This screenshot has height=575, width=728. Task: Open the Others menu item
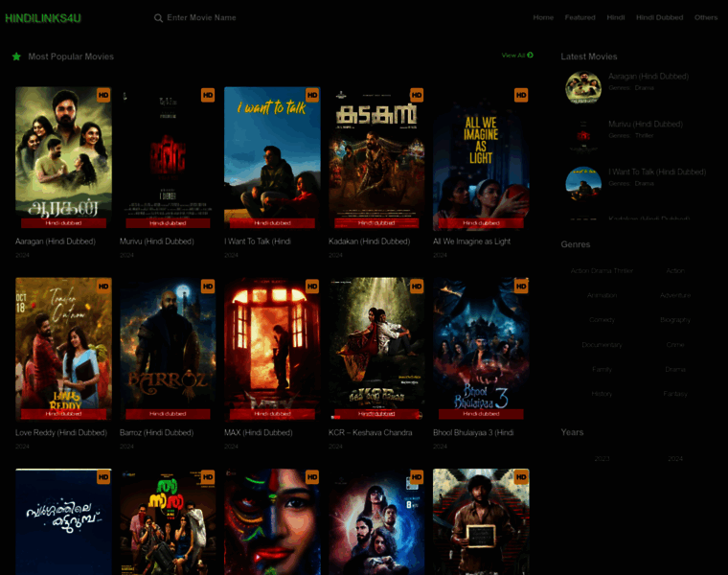pyautogui.click(x=706, y=17)
